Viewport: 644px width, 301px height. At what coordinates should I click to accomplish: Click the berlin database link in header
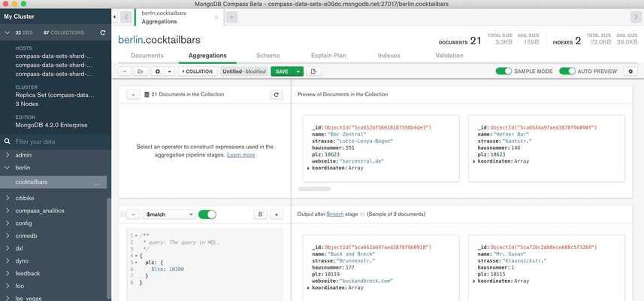(130, 40)
